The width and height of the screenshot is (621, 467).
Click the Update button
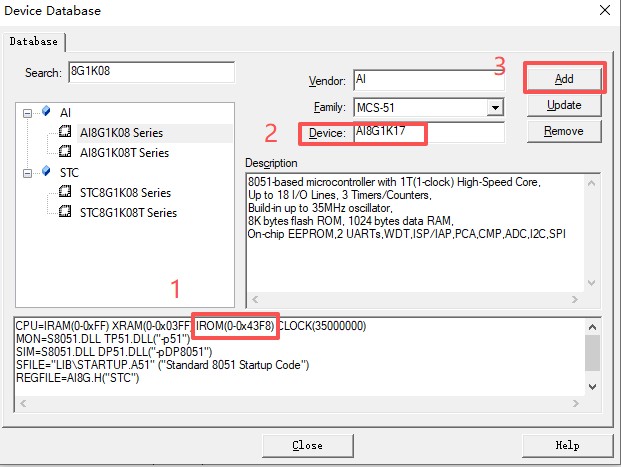click(564, 105)
